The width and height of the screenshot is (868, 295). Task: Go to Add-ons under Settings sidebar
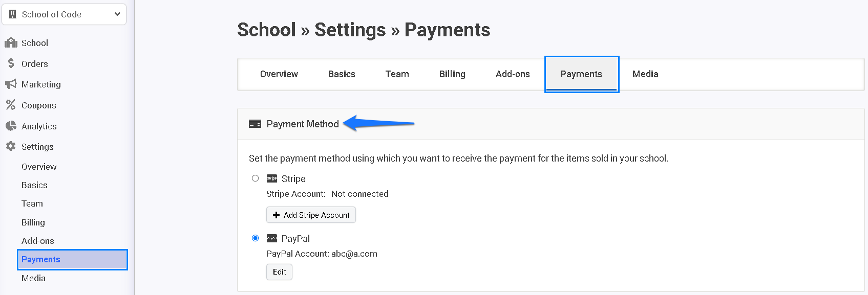[38, 241]
